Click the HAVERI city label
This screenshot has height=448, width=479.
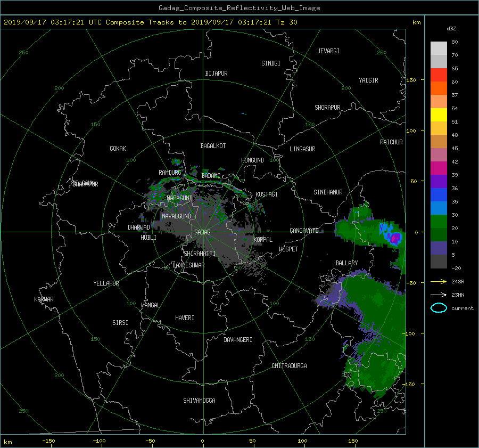pos(185,318)
